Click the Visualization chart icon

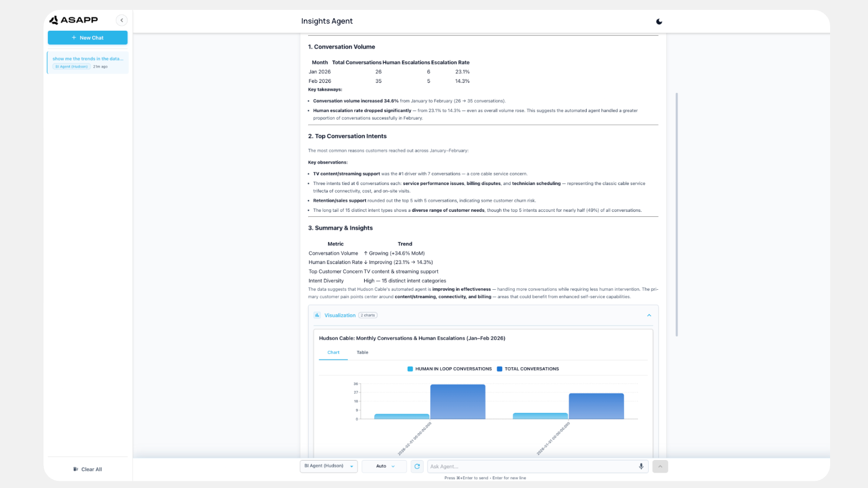(317, 315)
